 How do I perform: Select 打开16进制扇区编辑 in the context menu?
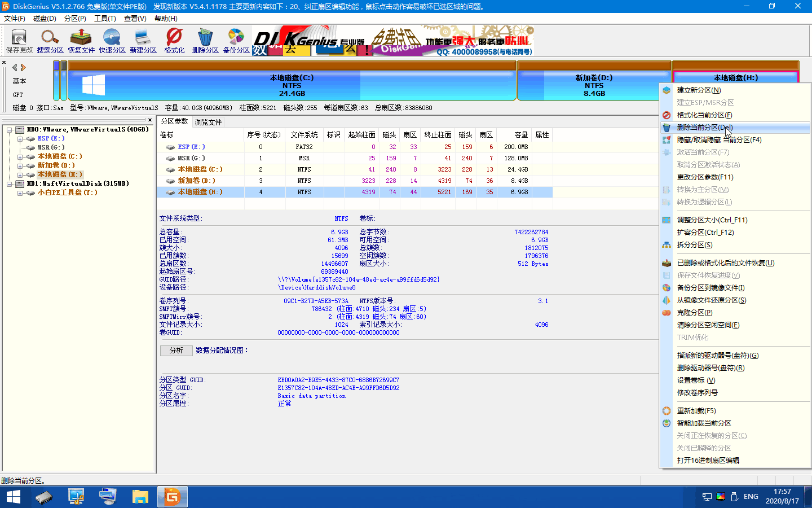coord(735,461)
